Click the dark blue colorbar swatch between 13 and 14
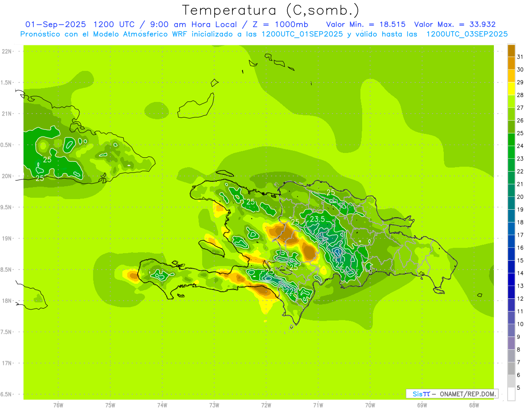Viewport: 532px width, 411px height. (x=511, y=279)
